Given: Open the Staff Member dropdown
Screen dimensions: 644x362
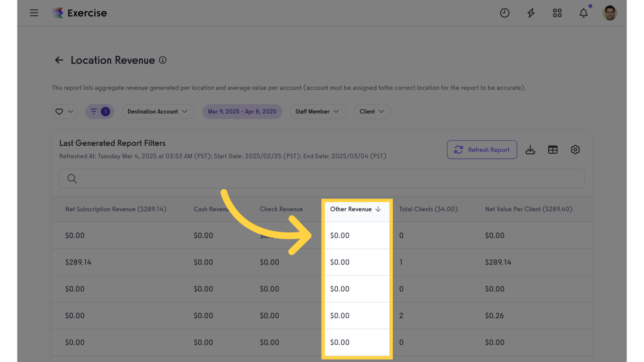Looking at the screenshot, I should [x=317, y=111].
